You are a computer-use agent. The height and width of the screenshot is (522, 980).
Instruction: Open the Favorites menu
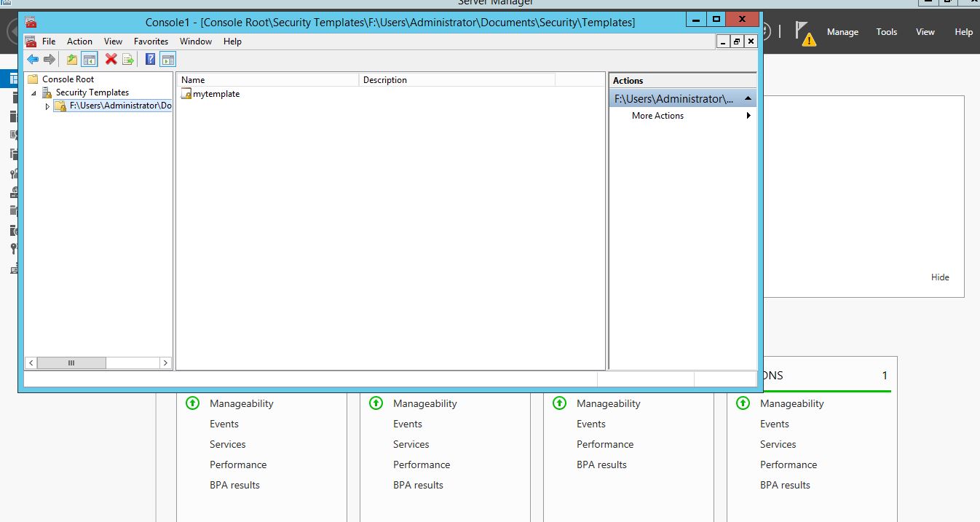[x=151, y=41]
